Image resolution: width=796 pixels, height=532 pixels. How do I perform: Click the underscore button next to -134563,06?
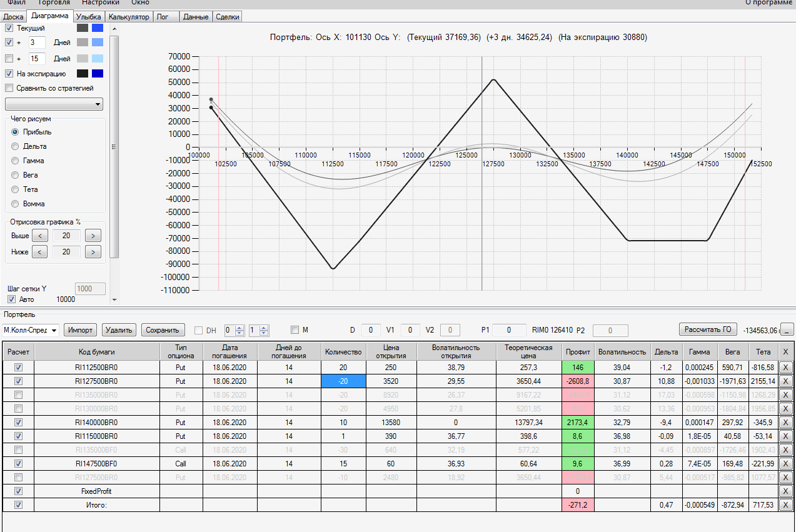pyautogui.click(x=788, y=330)
